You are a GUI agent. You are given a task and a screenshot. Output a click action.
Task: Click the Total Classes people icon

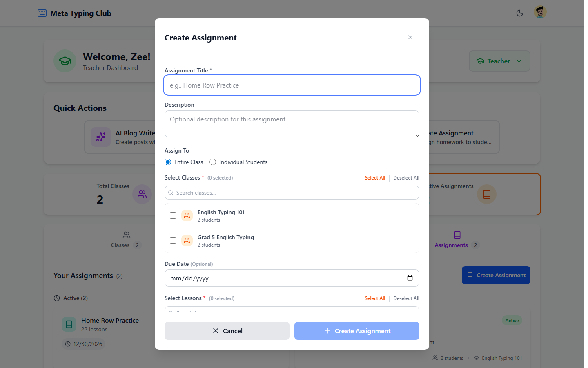coord(142,194)
